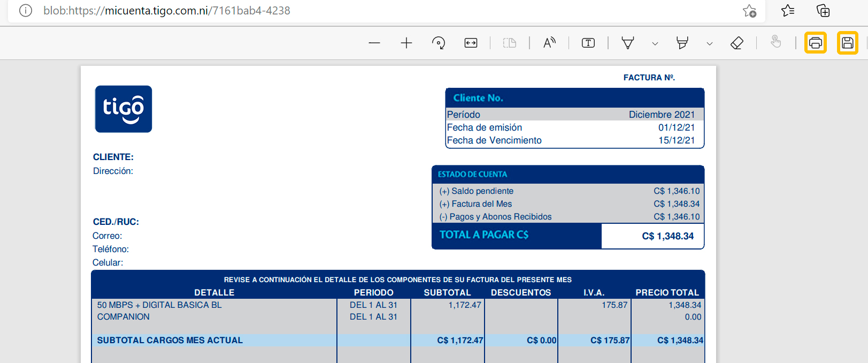Select the COMPANION price 0.00
Screen dimensions: 868x363
click(x=693, y=317)
